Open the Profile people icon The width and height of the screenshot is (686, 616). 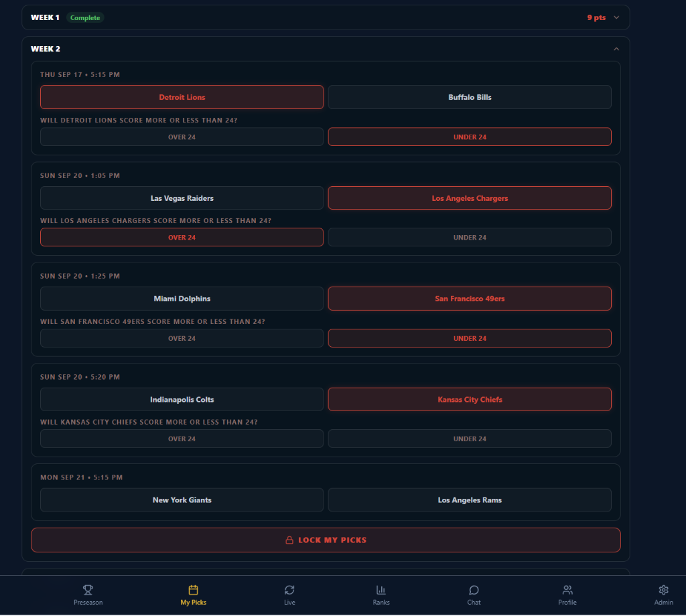tap(567, 590)
